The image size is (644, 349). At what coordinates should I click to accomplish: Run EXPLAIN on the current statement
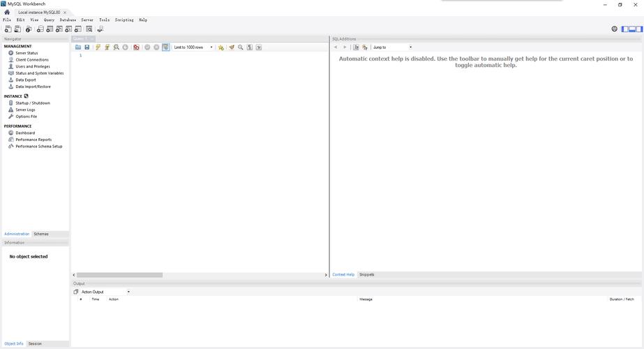[117, 47]
